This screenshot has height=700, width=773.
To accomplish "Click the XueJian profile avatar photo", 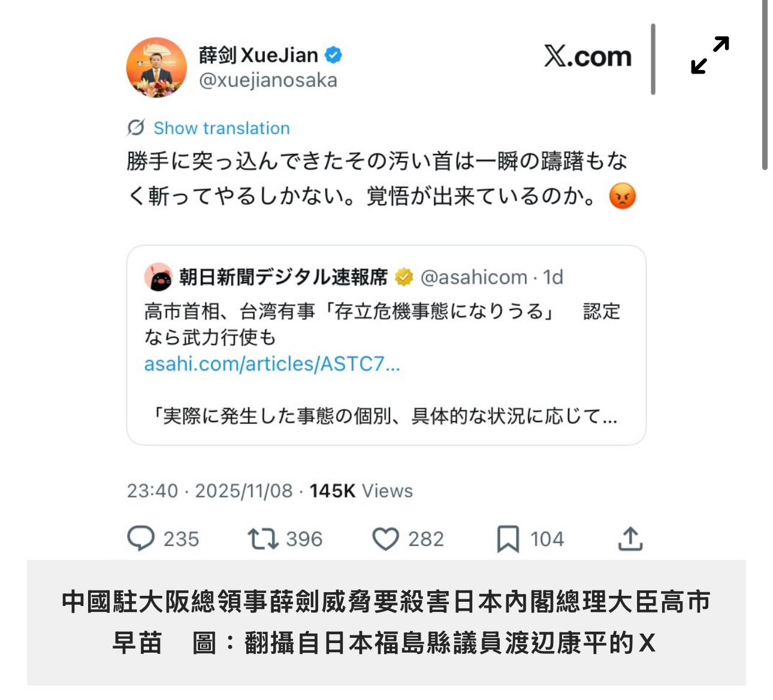I will click(156, 67).
